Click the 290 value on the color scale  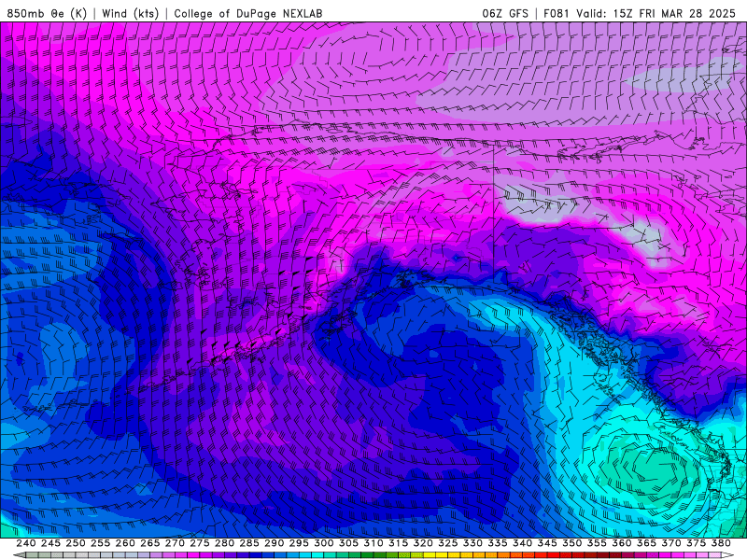click(274, 543)
